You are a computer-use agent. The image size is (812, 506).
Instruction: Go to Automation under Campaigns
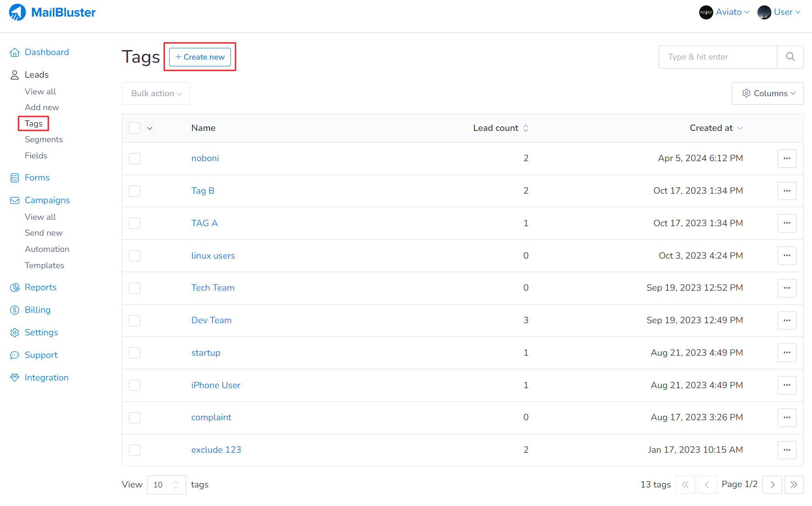[x=47, y=249]
